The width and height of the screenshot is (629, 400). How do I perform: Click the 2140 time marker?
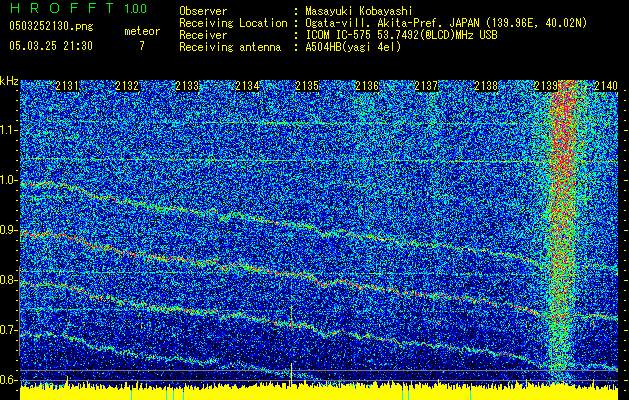coord(606,86)
